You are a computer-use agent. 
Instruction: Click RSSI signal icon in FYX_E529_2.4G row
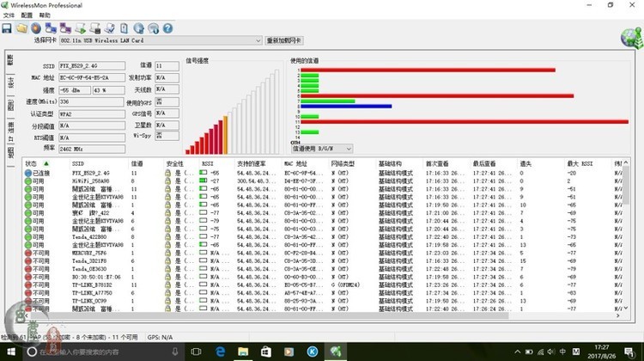(x=203, y=173)
